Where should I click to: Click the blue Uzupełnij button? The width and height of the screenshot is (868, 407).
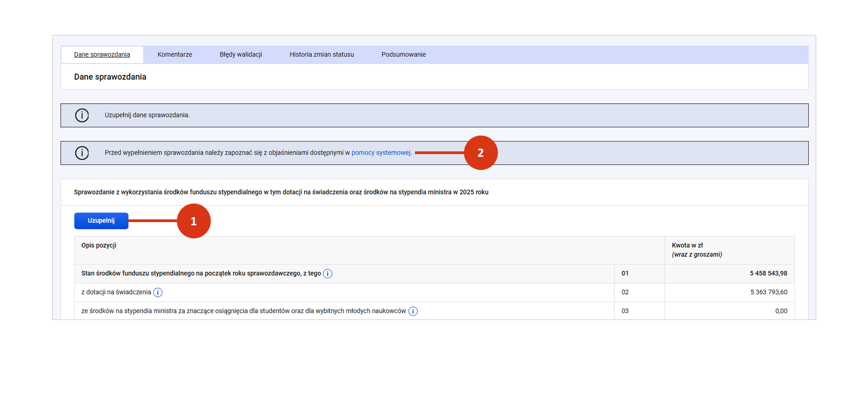101,221
